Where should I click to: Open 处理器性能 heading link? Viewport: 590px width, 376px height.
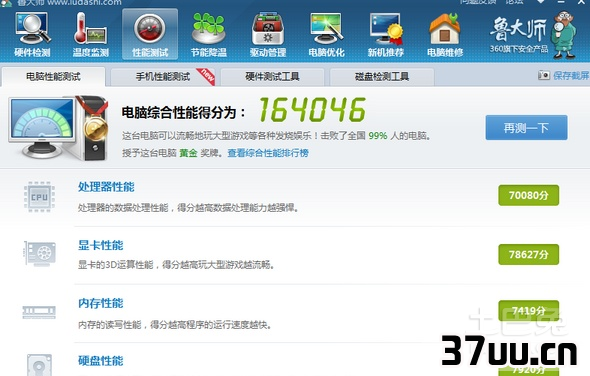point(106,187)
